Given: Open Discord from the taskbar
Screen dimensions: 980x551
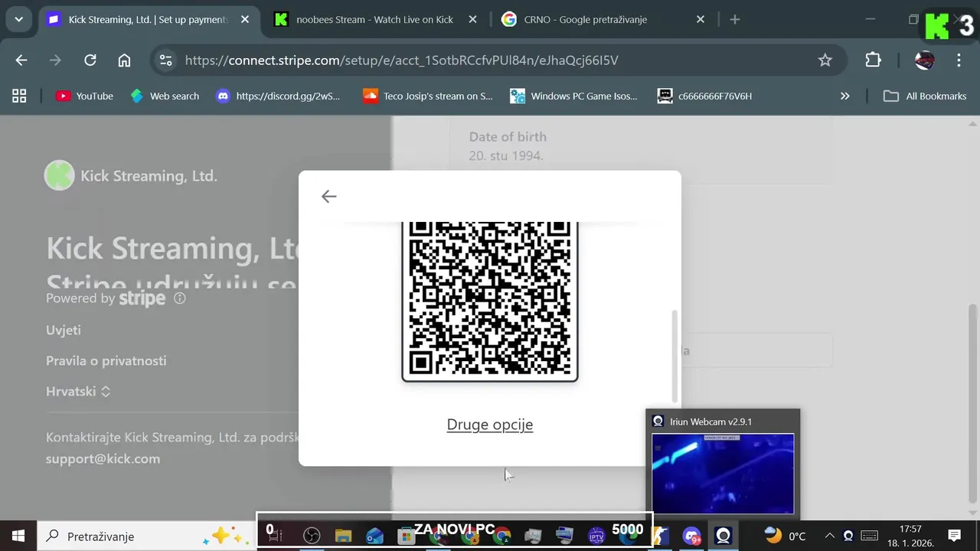Looking at the screenshot, I should point(691,536).
